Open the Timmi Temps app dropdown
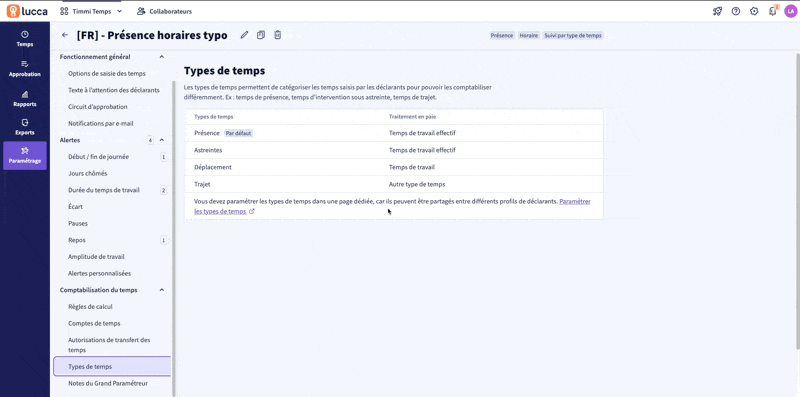This screenshot has width=800, height=397. [91, 11]
